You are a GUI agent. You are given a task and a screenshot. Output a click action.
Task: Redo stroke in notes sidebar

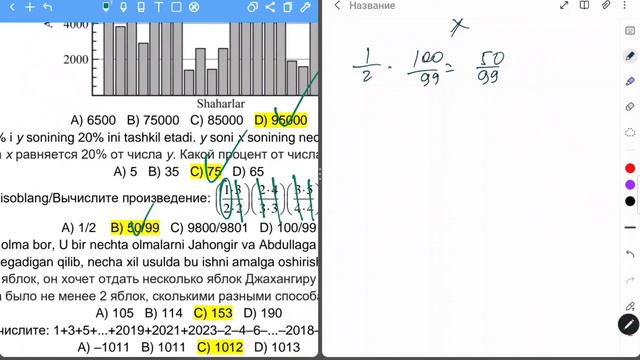(x=630, y=280)
